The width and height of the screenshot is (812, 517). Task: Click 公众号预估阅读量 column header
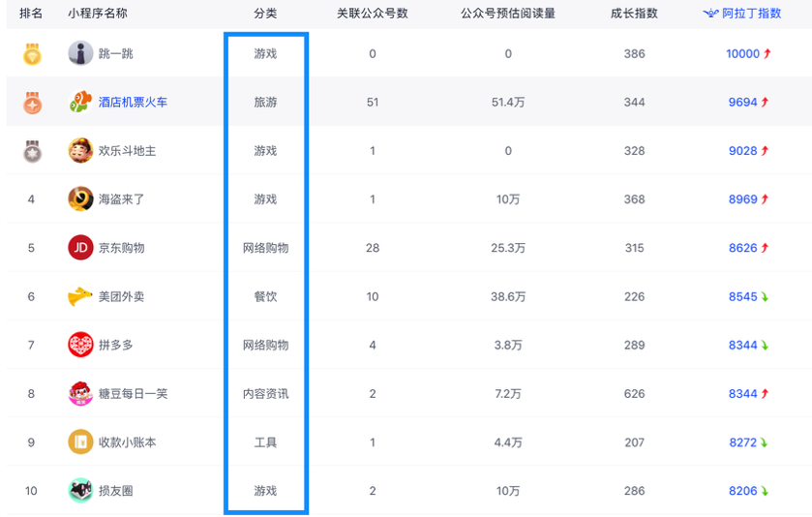click(x=508, y=14)
